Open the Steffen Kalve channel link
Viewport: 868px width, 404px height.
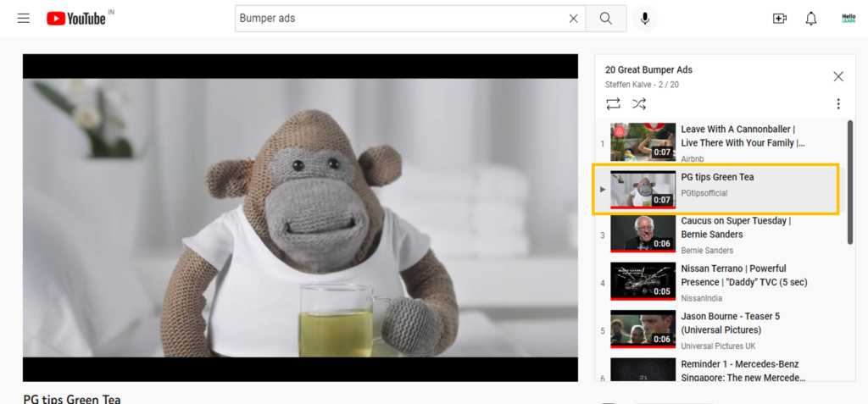(630, 85)
